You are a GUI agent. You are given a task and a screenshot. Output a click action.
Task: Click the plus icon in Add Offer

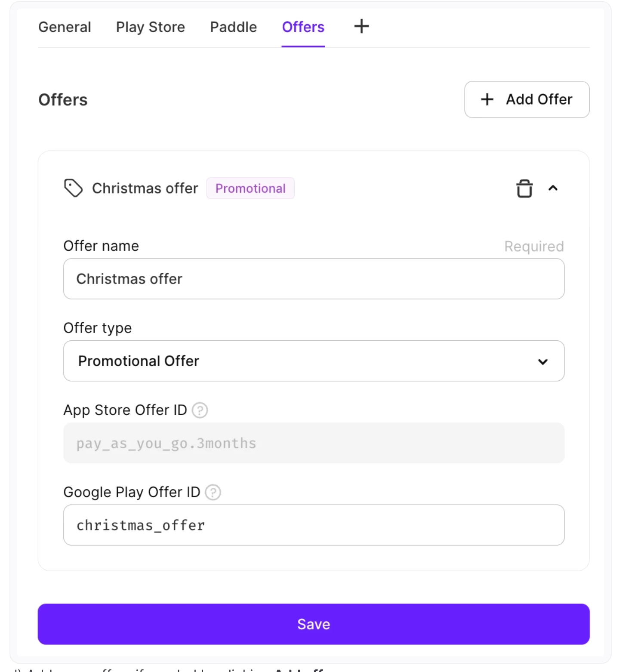pos(487,99)
